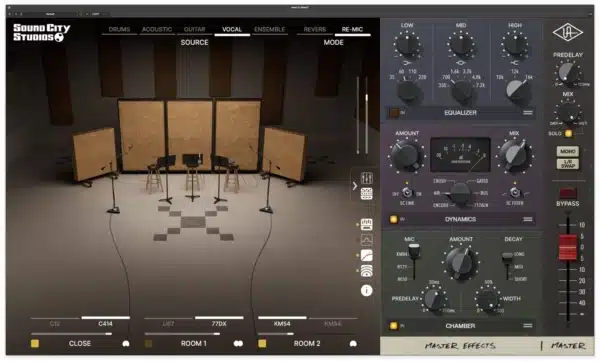Adjust the ROOM 1 level slider

(x=194, y=334)
